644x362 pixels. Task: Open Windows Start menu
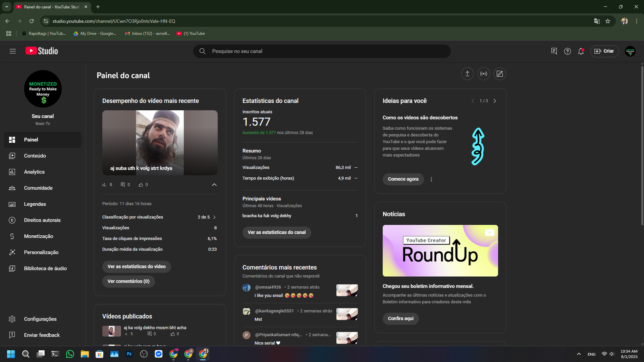tap(11, 354)
